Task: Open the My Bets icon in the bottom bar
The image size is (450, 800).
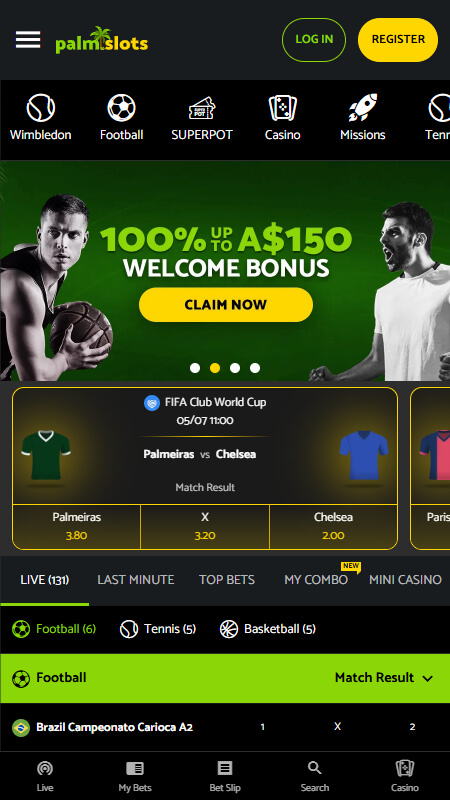Action: click(135, 768)
